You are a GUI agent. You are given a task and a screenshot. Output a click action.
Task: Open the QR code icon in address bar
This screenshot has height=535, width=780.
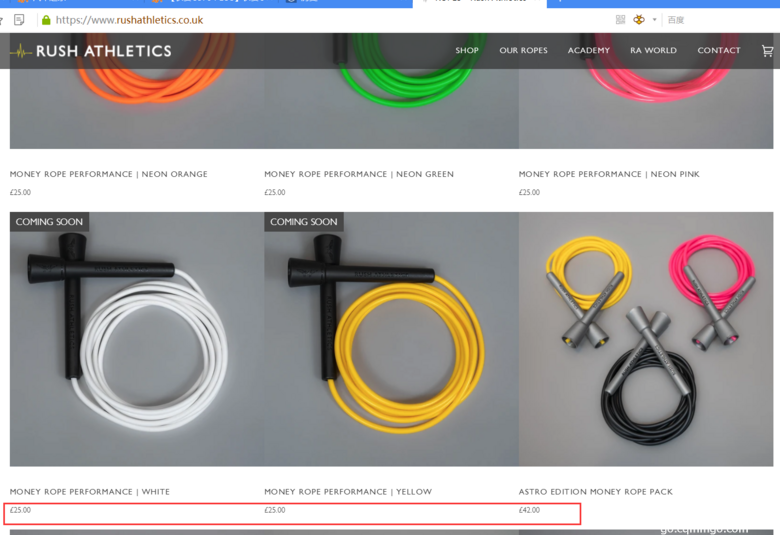620,19
